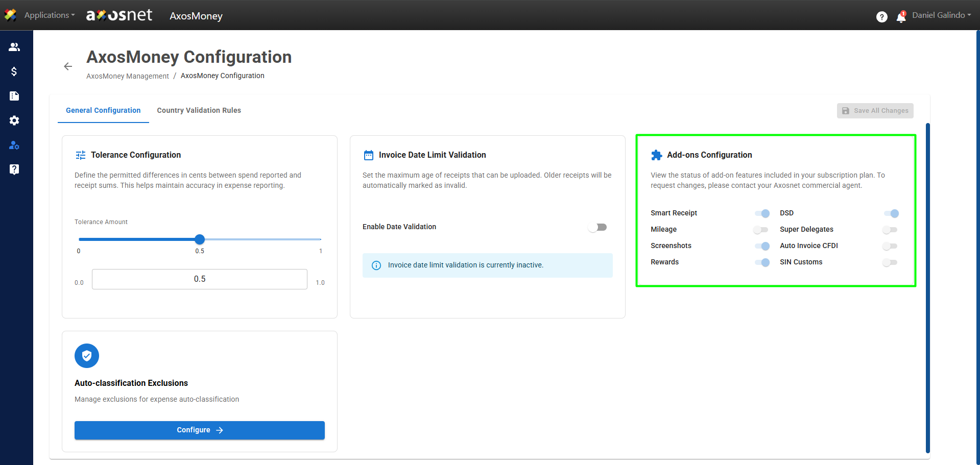Switch to Country Validation Rules tab
This screenshot has height=465, width=980.
point(199,110)
